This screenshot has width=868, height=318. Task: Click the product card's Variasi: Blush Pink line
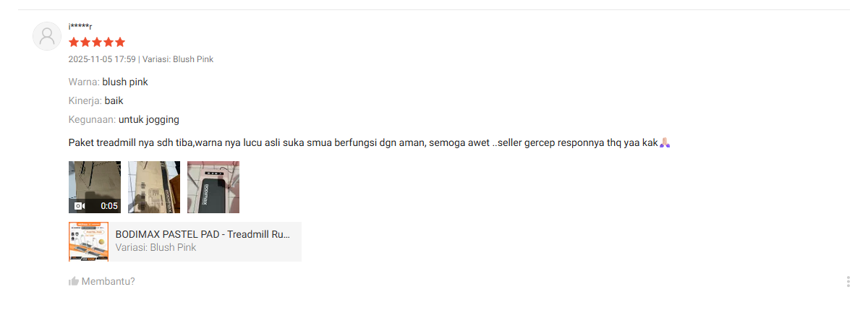[156, 247]
